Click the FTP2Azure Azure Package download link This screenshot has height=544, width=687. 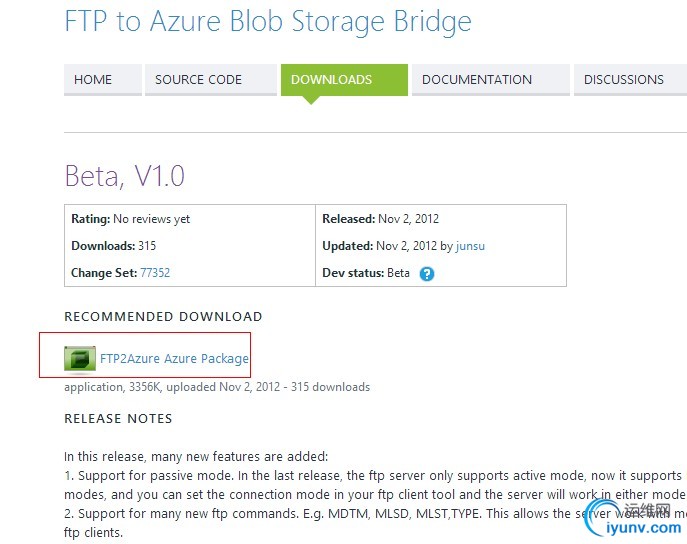click(x=174, y=358)
